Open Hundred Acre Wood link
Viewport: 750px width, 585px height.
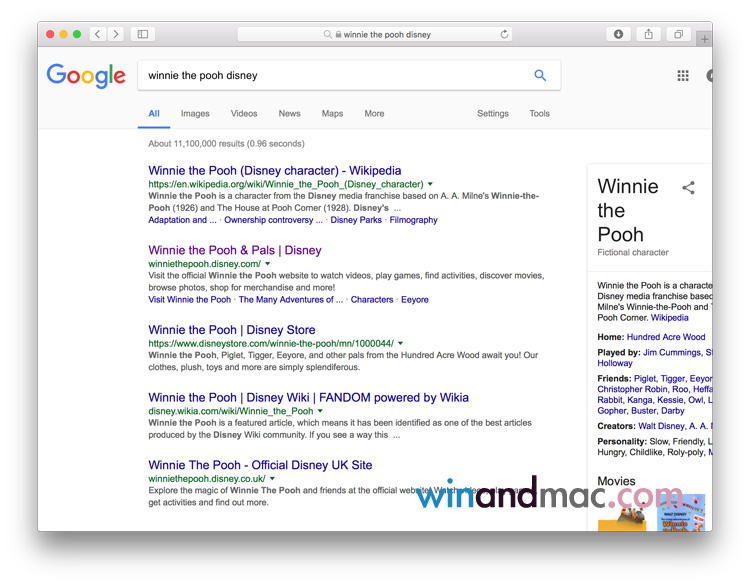(x=666, y=338)
